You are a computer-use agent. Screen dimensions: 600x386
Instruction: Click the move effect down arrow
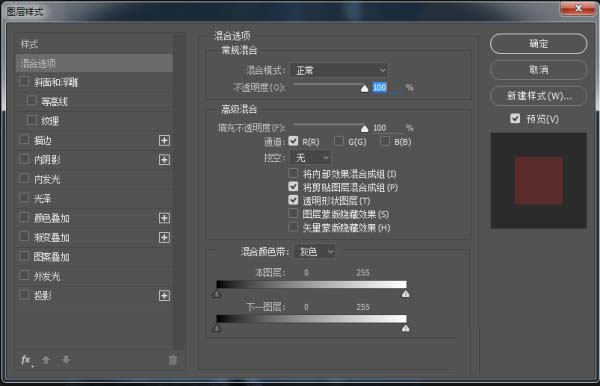tap(66, 360)
